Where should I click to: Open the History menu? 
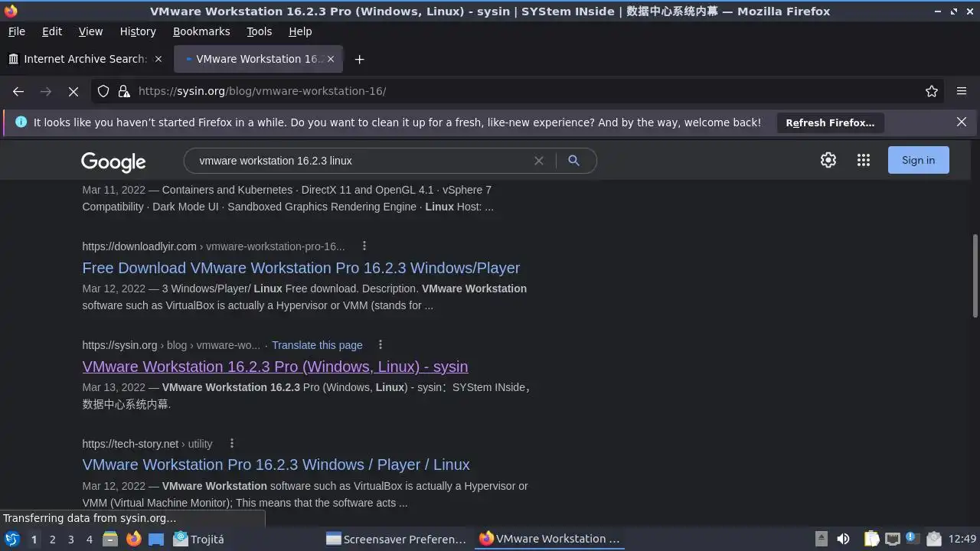click(x=138, y=31)
